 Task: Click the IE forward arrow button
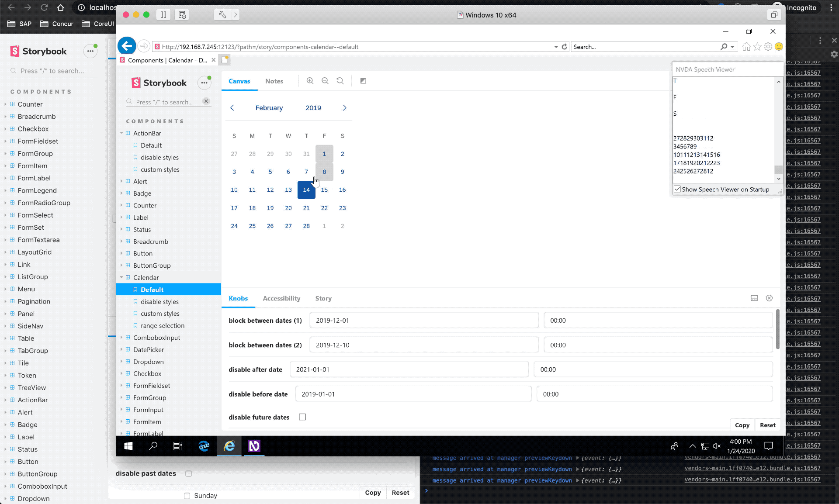coord(143,46)
